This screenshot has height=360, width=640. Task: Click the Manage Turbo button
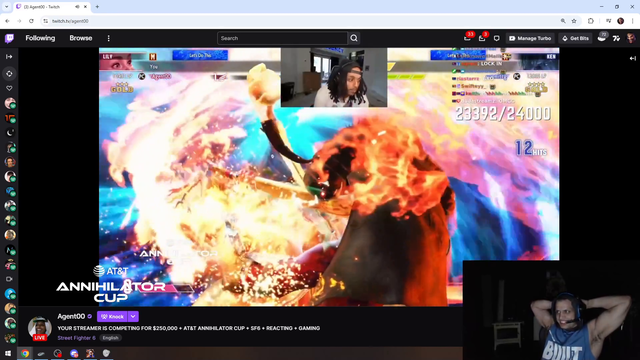pos(530,38)
